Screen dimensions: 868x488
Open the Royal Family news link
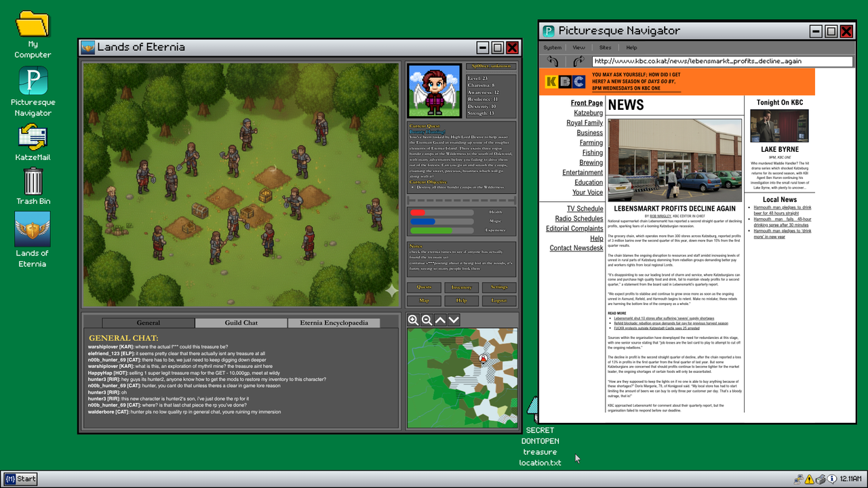585,123
